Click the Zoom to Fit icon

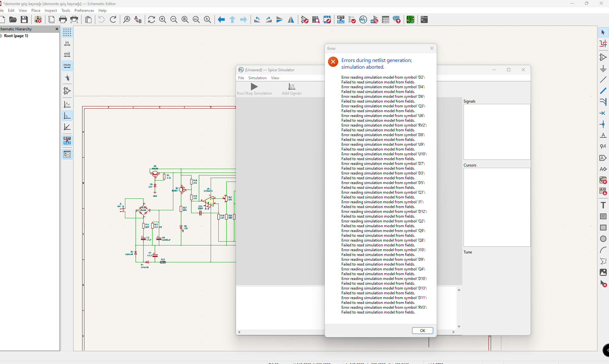[185, 20]
